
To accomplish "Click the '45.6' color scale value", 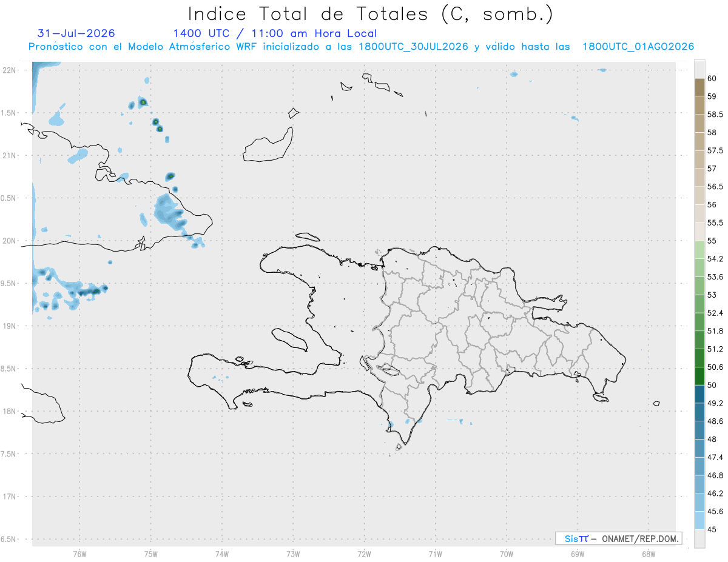I will point(715,512).
